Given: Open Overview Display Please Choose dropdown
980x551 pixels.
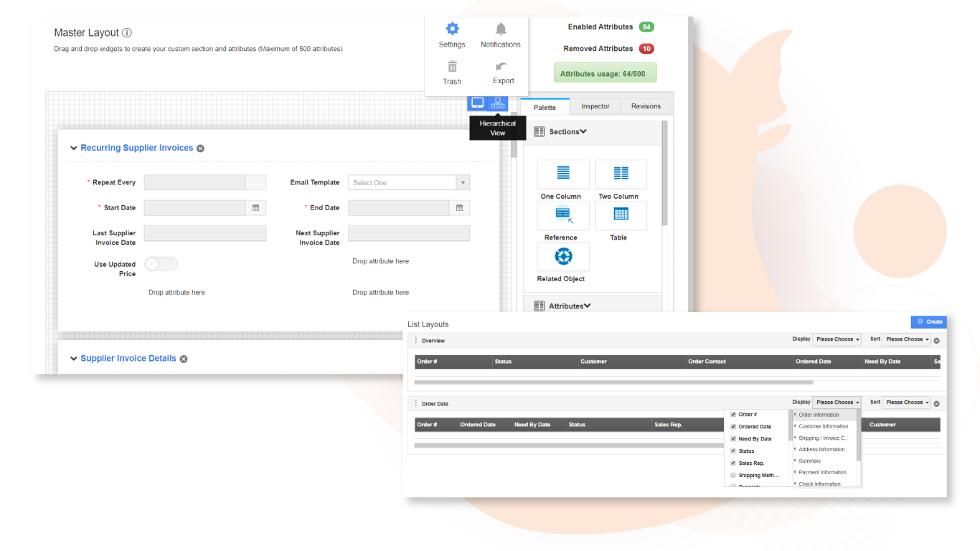Looking at the screenshot, I should (x=837, y=339).
